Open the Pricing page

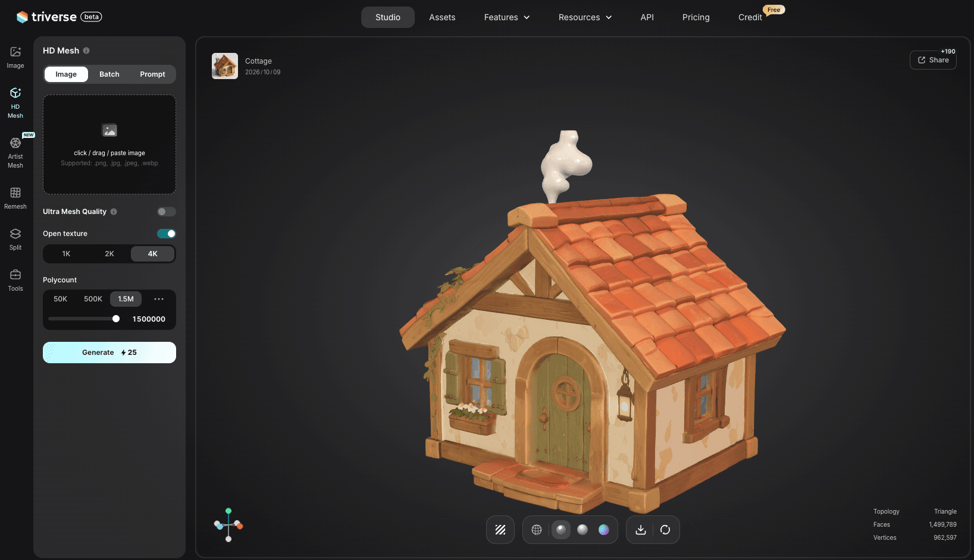pyautogui.click(x=696, y=17)
